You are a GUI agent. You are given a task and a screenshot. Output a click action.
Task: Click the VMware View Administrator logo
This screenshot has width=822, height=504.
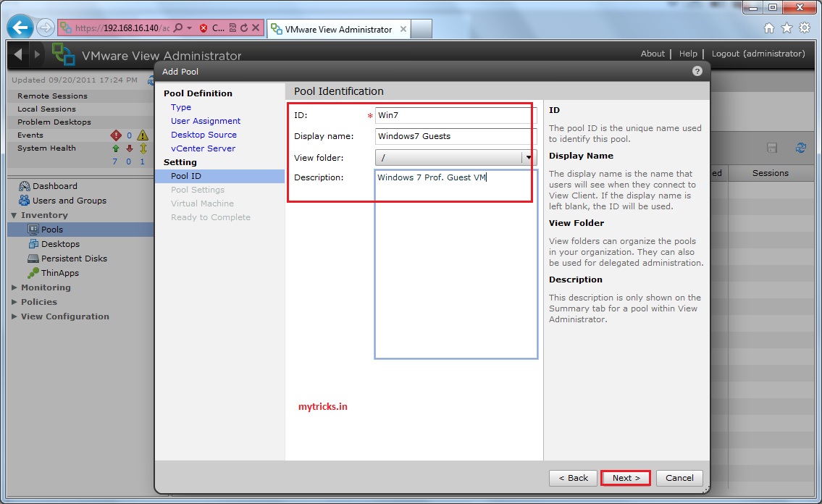tap(63, 54)
